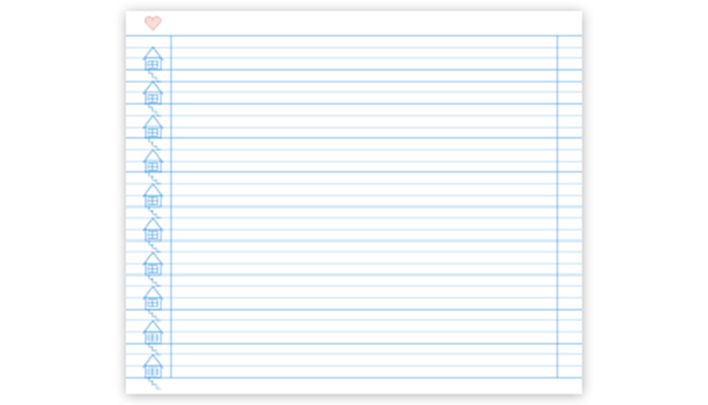Click the fourth house icon in the margin
This screenshot has height=405, width=708.
(153, 161)
